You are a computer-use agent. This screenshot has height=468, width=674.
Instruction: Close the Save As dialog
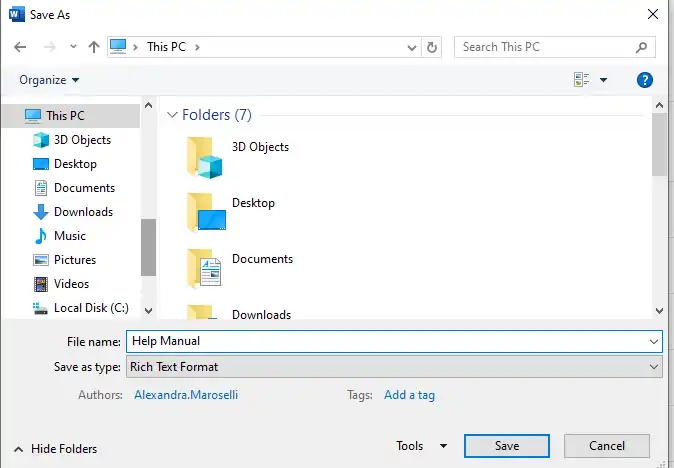653,14
